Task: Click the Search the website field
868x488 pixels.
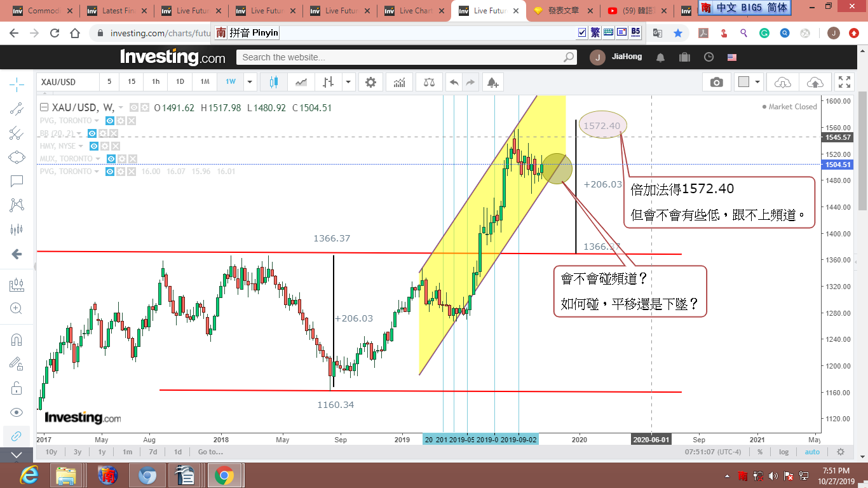Action: [x=402, y=57]
